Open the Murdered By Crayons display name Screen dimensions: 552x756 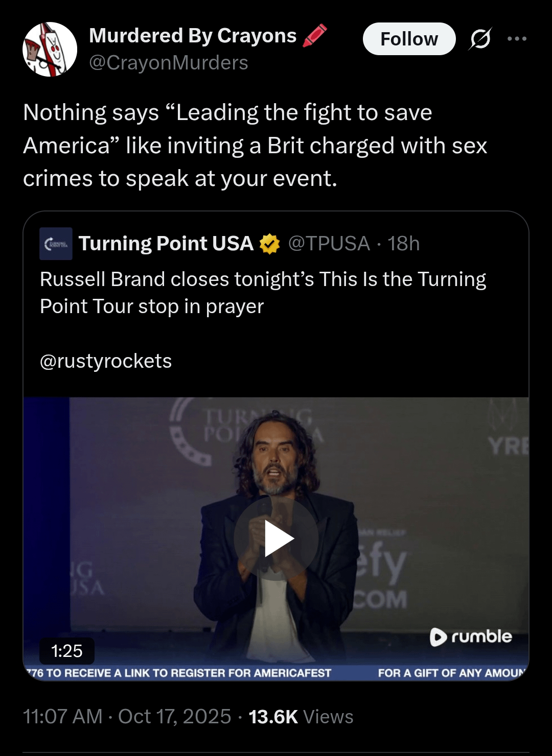[x=193, y=36]
